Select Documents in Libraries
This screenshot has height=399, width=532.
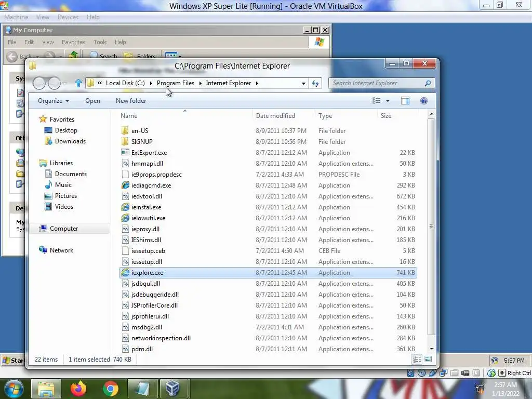click(71, 174)
